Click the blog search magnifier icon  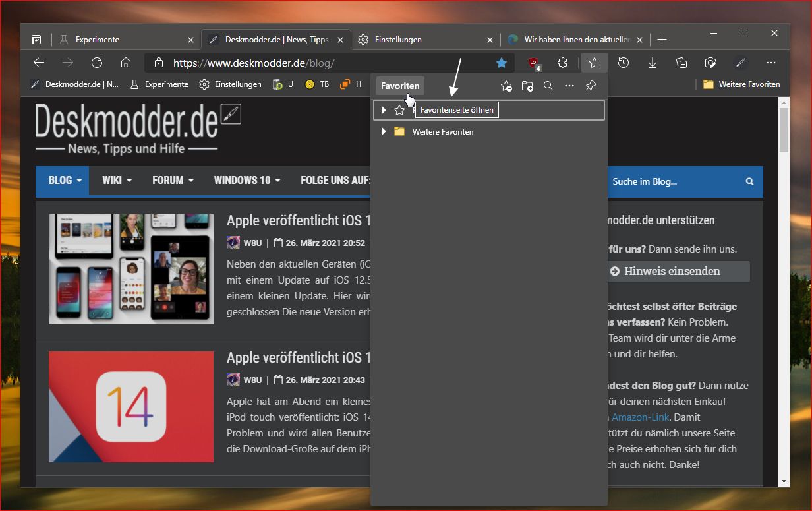coord(749,181)
